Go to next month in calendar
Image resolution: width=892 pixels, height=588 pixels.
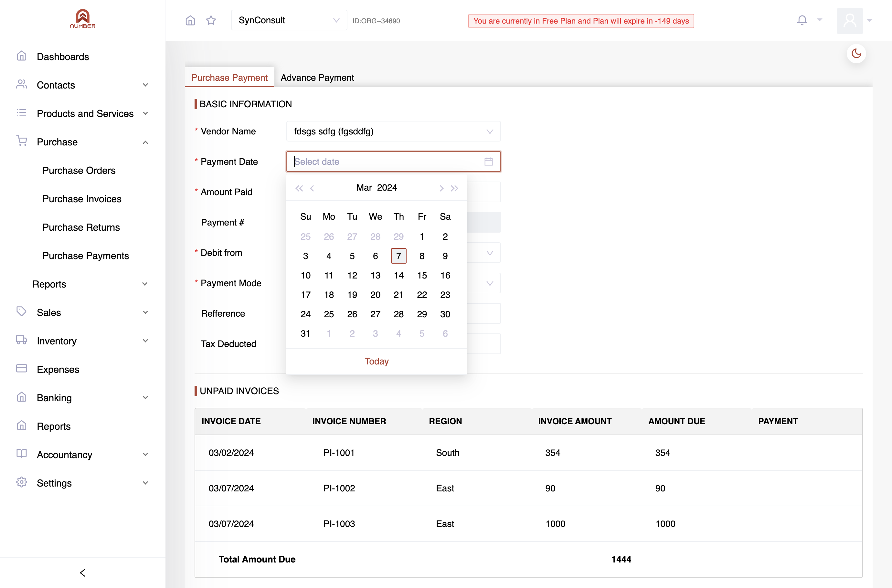point(441,188)
